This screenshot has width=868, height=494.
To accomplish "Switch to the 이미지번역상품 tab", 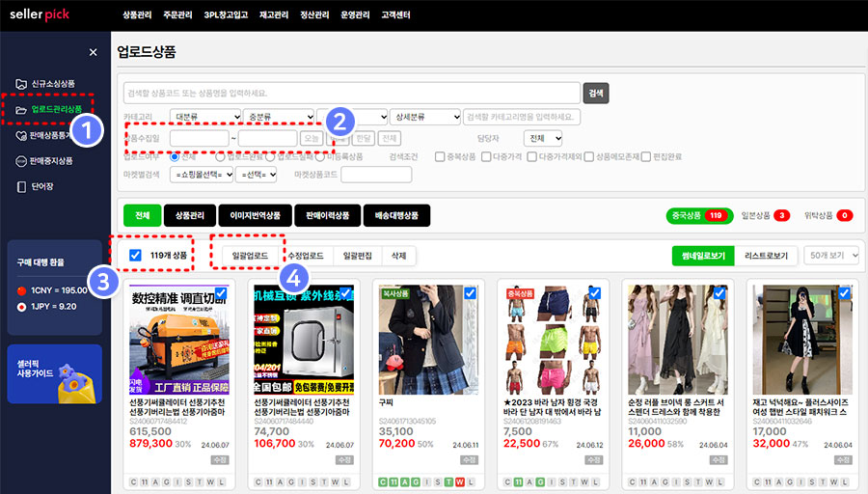I will [250, 215].
